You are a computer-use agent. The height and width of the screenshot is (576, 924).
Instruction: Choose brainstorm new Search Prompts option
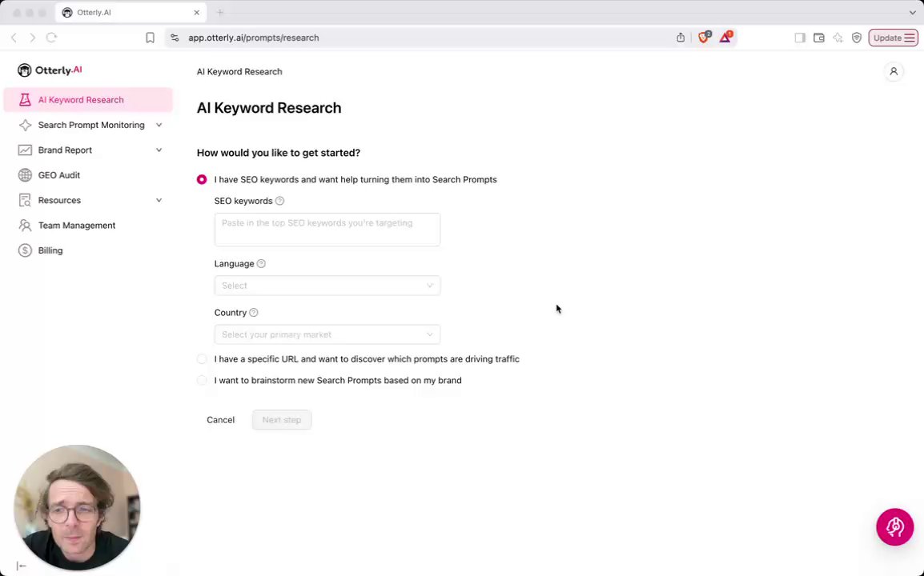coord(202,381)
